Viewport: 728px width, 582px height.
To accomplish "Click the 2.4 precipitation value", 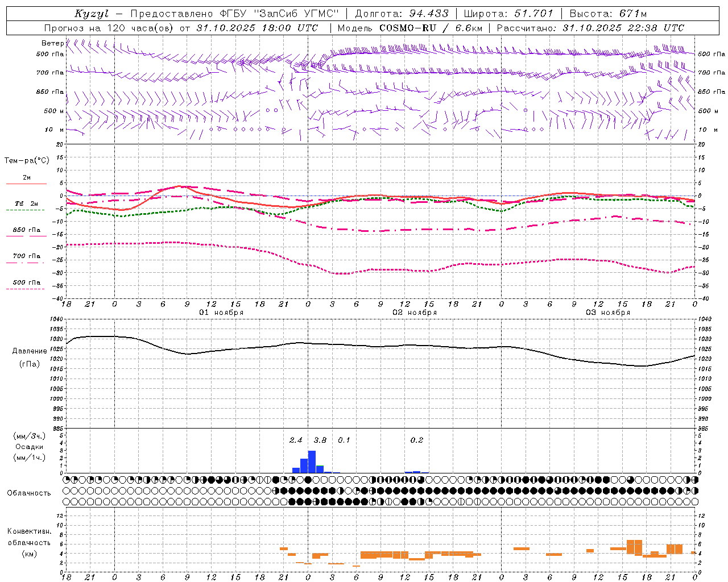I will coord(296,440).
